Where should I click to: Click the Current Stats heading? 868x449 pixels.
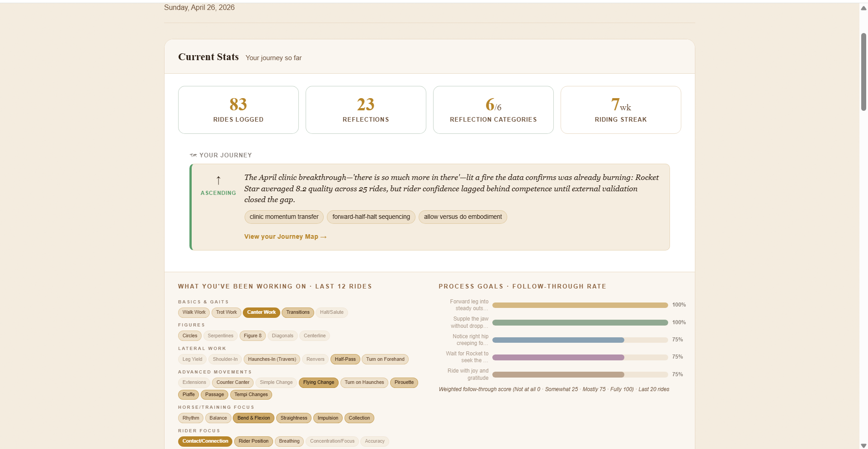[208, 57]
